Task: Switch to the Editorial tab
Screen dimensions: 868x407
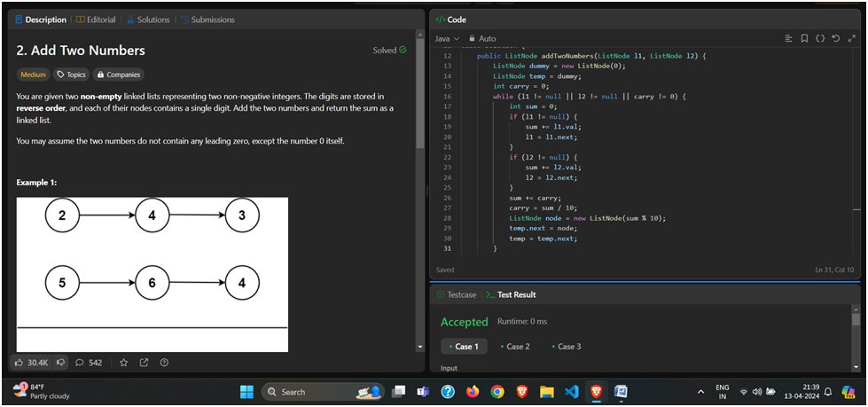Action: pos(96,20)
